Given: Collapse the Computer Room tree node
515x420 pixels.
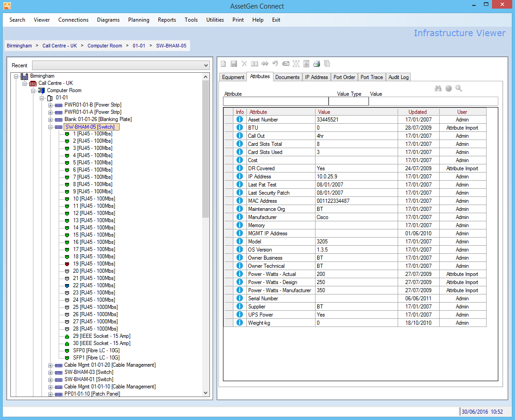Looking at the screenshot, I should click(x=33, y=90).
